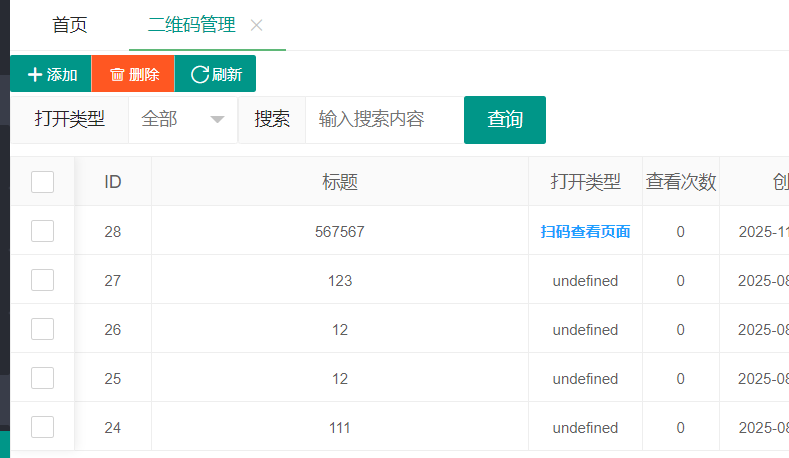Mark the checkbox for ID 25
Image resolution: width=789 pixels, height=458 pixels.
[x=42, y=378]
